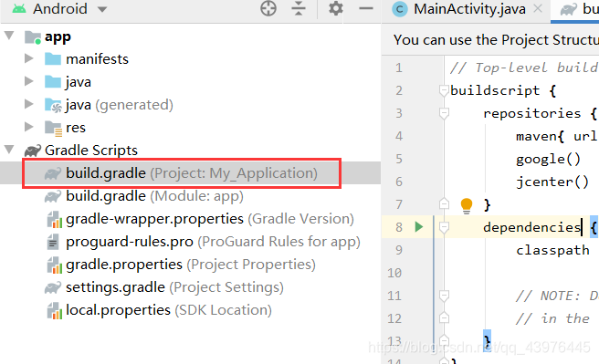Click the jcenter() code on line 6
This screenshot has width=599, height=364.
(x=552, y=182)
